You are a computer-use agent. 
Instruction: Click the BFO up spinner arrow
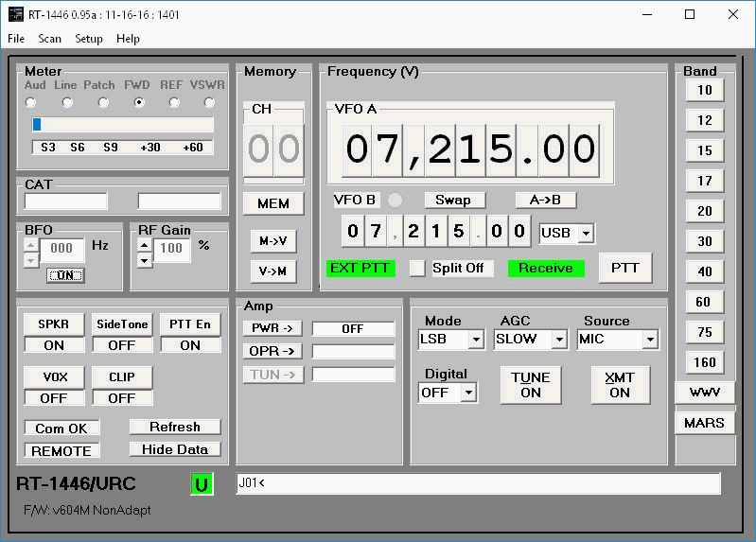point(31,245)
